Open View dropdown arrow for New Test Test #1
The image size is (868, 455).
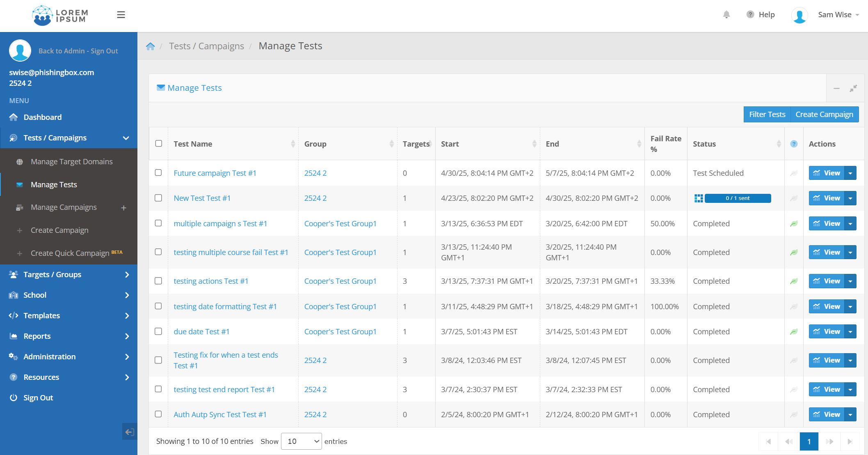click(851, 198)
